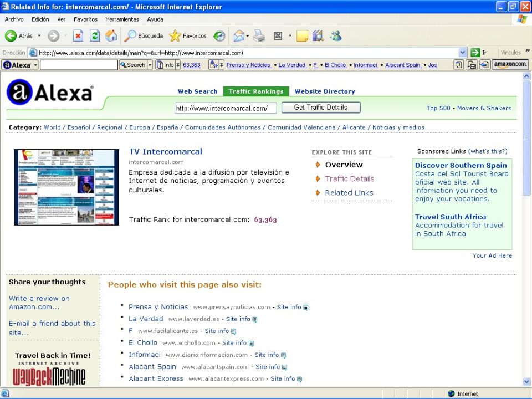Refresh the page with the green arrows icon

click(x=95, y=36)
